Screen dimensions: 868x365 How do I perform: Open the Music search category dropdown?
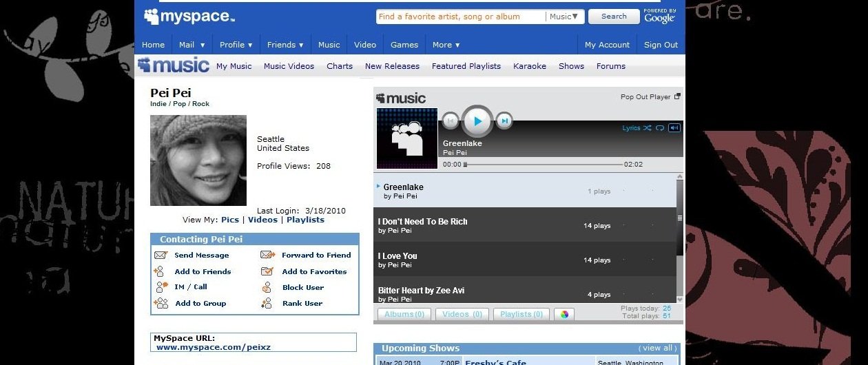tap(565, 17)
